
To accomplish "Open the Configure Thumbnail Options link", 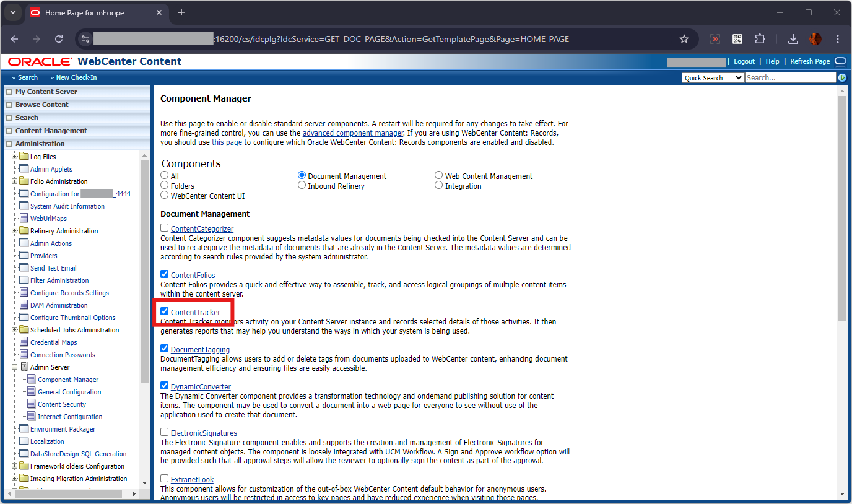I will (72, 318).
